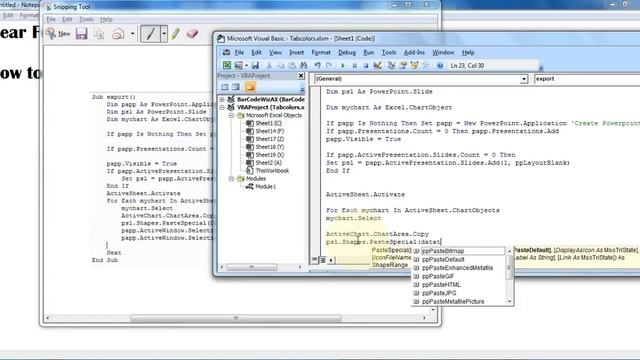Expand the BarCodeWizAX project node
The width and height of the screenshot is (640, 360).
point(222,99)
